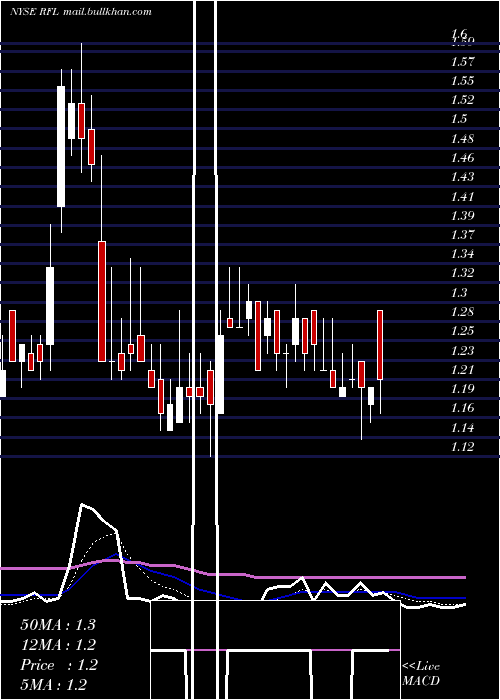Select the 1.55 price axis label

click(462, 81)
